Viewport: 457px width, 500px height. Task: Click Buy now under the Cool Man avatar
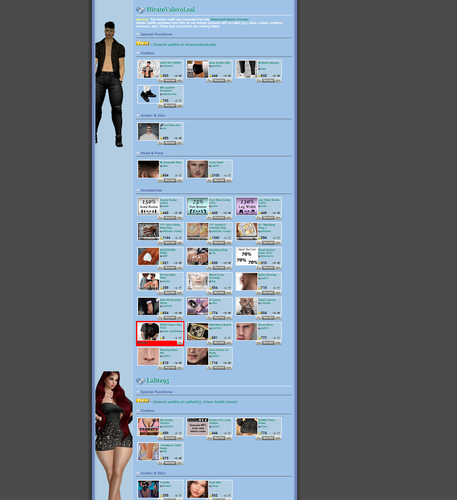[170, 143]
